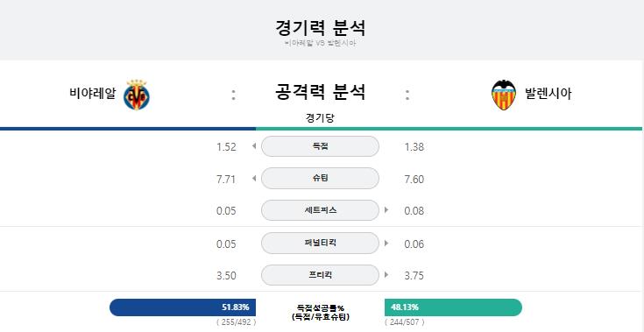Select the 세트피스 stat pill
The height and width of the screenshot is (332, 644).
pyautogui.click(x=320, y=210)
